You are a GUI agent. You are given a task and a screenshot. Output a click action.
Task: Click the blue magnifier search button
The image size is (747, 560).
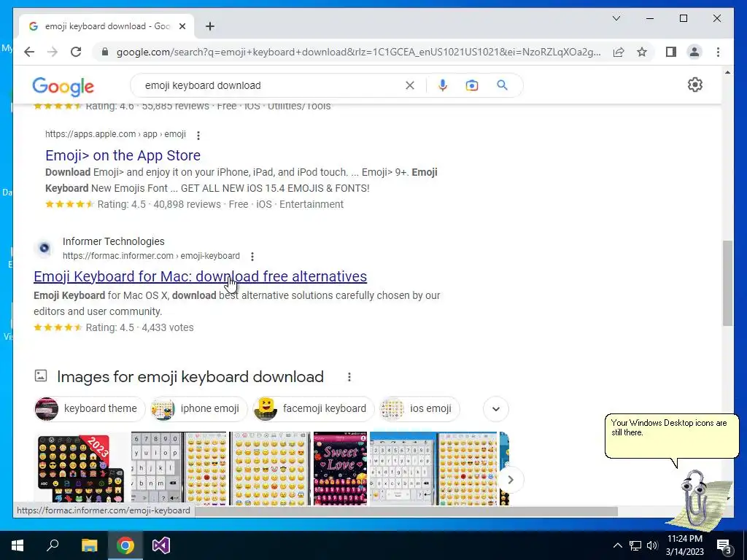(502, 85)
